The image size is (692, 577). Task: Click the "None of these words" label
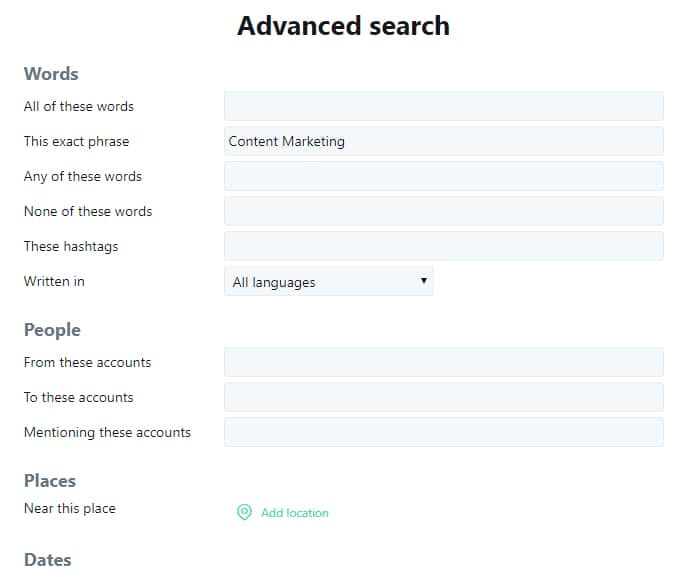tap(88, 211)
